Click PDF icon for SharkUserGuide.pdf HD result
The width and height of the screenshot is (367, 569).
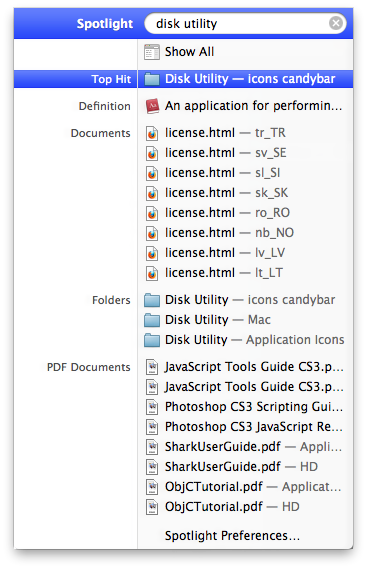tap(152, 467)
